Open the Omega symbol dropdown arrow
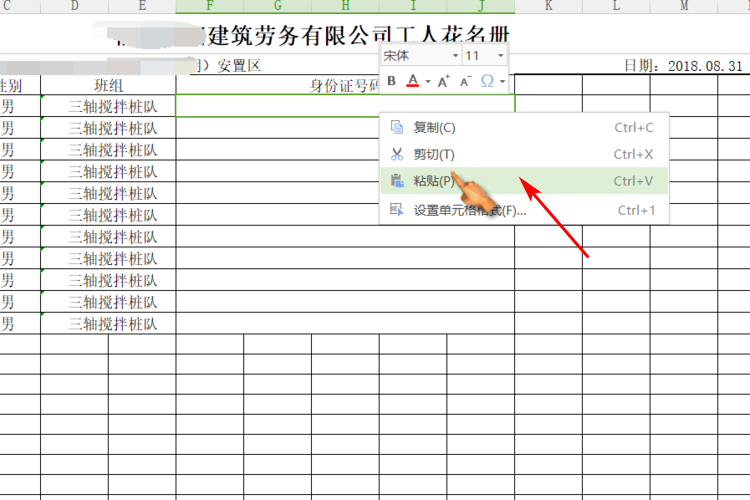The height and width of the screenshot is (500, 750). (x=502, y=81)
